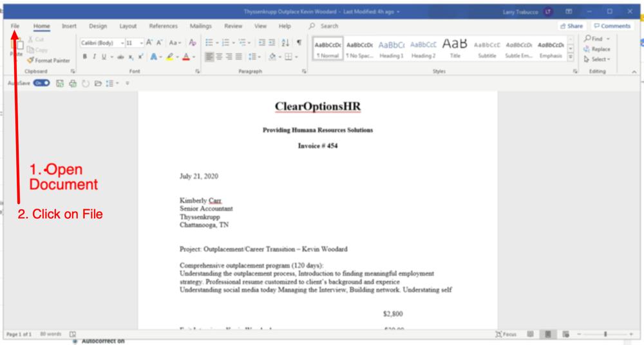Open the Change Case Aa dropdown

click(x=175, y=42)
